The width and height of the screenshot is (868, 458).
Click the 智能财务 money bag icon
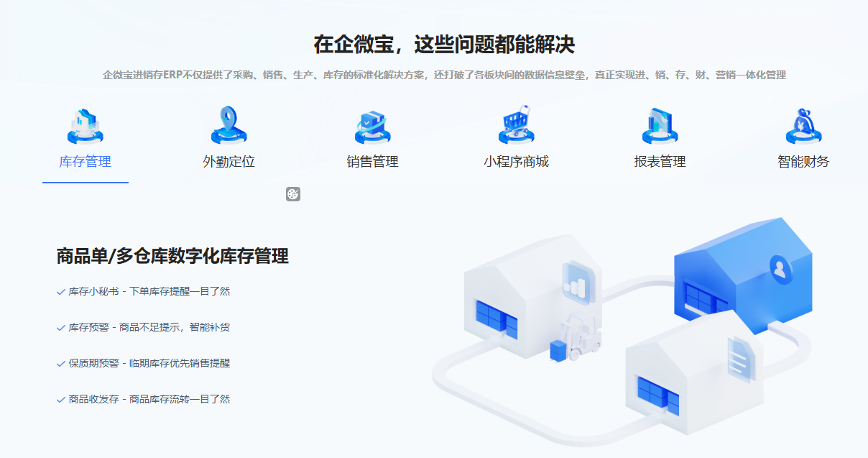[x=804, y=126]
